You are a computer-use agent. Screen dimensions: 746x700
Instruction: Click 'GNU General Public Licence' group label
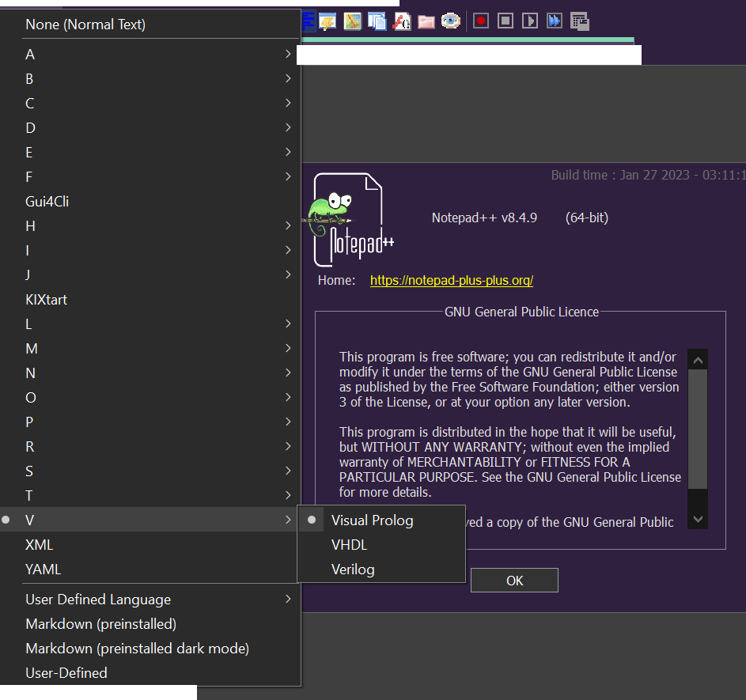[x=521, y=312]
